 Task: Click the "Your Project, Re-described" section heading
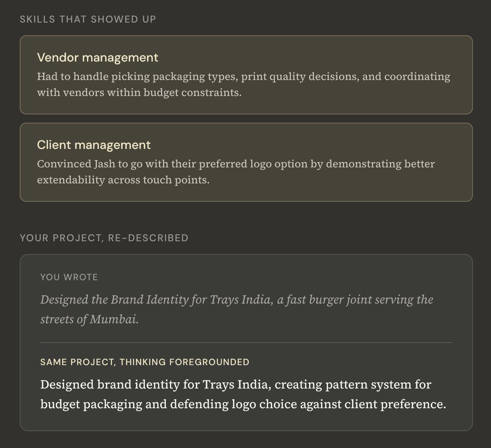coord(104,238)
